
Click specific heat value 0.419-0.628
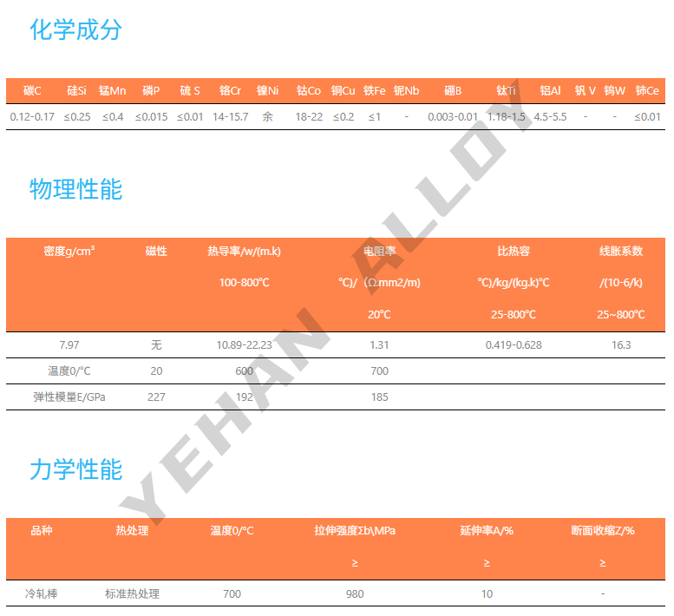(514, 345)
